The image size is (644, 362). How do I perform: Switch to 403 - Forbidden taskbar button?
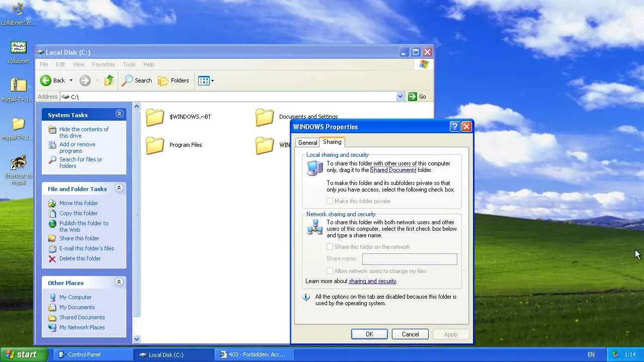pos(255,354)
